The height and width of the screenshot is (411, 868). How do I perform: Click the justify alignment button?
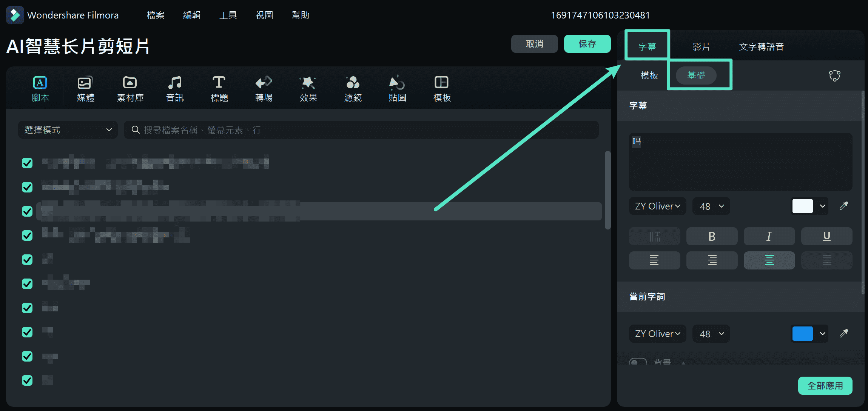pyautogui.click(x=826, y=260)
